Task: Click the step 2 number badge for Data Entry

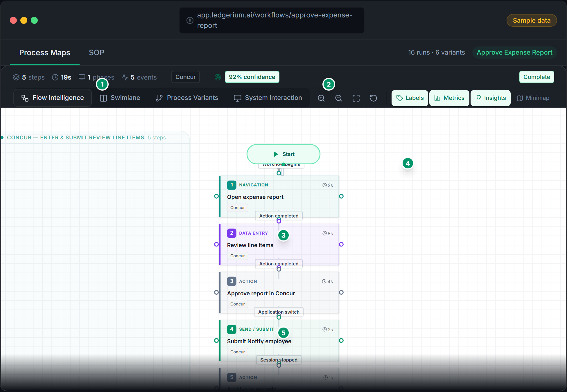Action: tap(232, 233)
